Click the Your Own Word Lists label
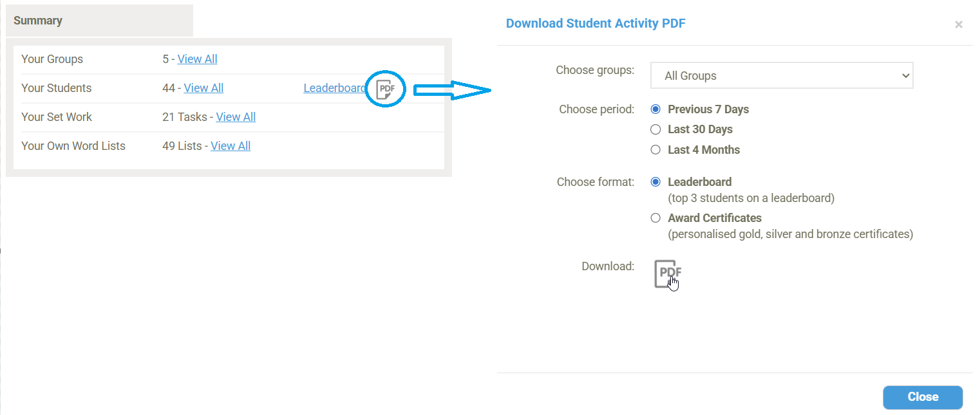This screenshot has width=980, height=415. [x=73, y=146]
